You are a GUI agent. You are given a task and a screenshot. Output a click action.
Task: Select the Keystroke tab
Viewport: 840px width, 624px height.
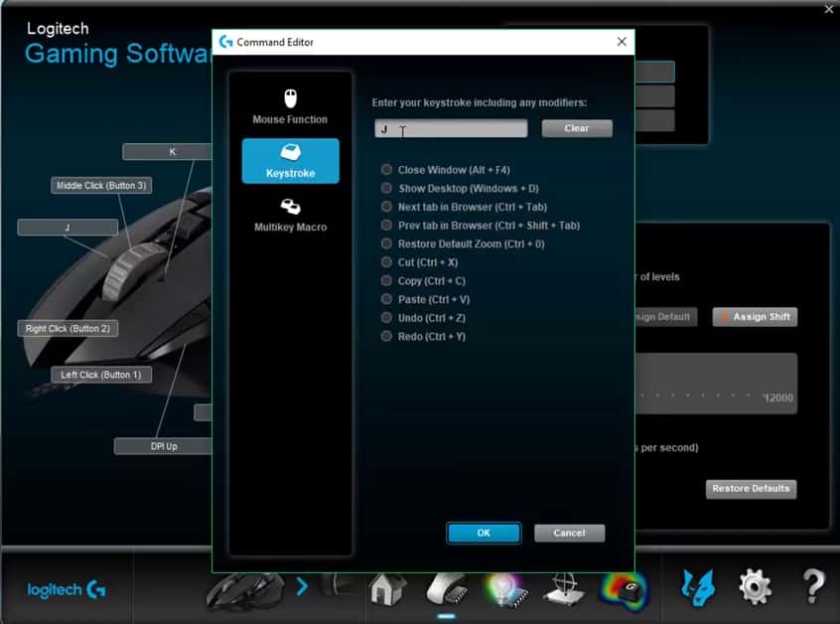(x=290, y=161)
